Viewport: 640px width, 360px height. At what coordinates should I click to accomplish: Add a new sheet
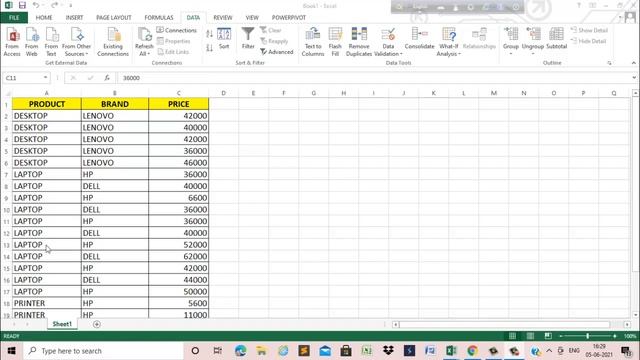click(x=97, y=324)
